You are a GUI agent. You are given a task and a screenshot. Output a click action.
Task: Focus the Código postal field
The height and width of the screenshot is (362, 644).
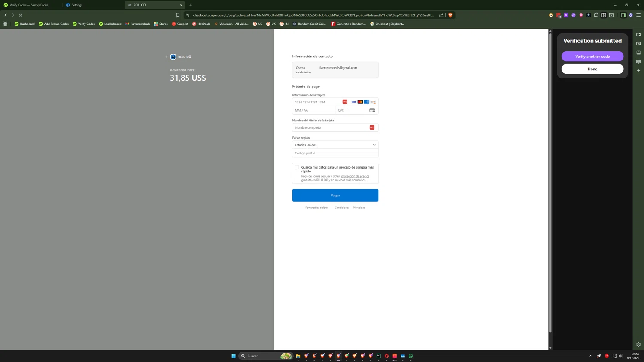[x=335, y=153]
